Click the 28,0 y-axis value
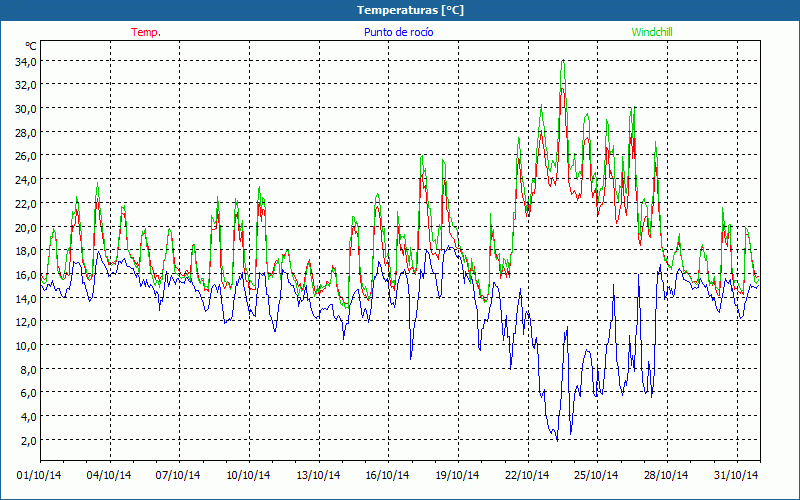Image resolution: width=800 pixels, height=500 pixels. coord(27,133)
